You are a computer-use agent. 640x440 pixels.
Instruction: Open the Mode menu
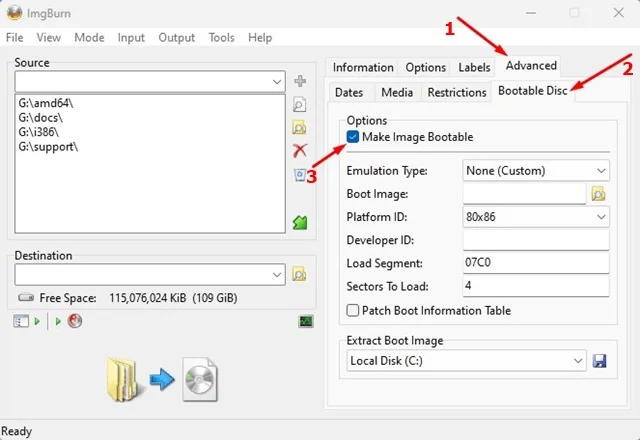tap(89, 37)
